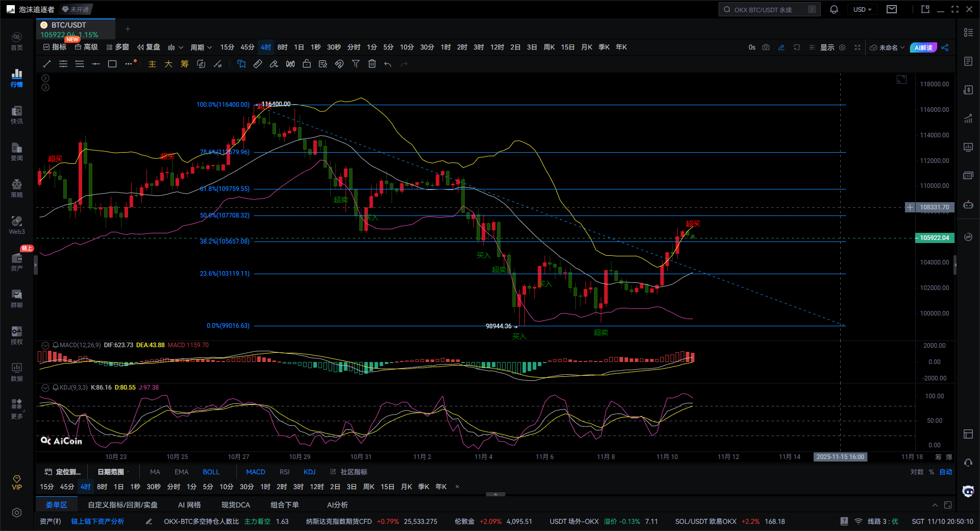Toggle the BOLL indicator off

pyautogui.click(x=211, y=472)
